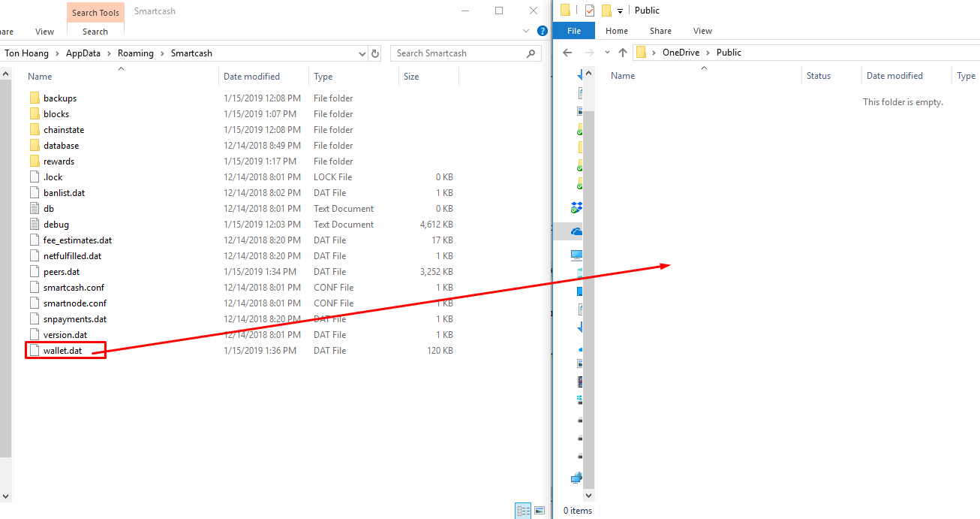Click the rewards folder icon

pyautogui.click(x=35, y=161)
